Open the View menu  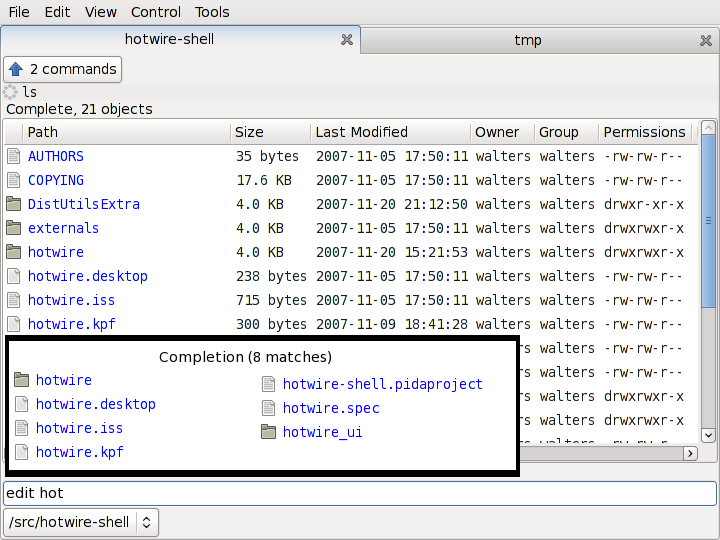tap(101, 12)
